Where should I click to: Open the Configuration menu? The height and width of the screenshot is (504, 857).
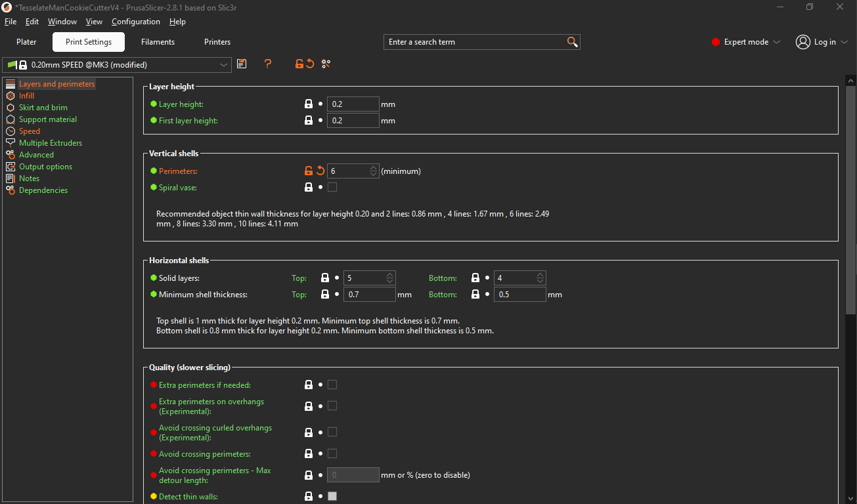click(x=136, y=22)
